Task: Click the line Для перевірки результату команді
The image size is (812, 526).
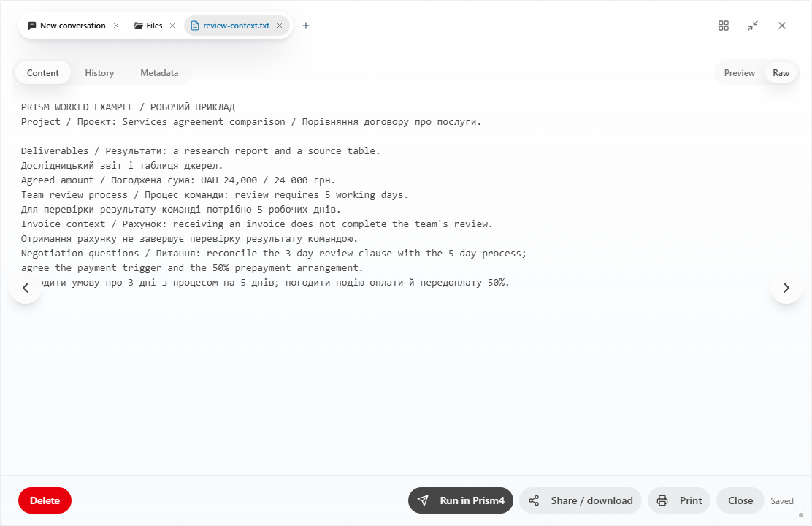Action: [x=181, y=210]
